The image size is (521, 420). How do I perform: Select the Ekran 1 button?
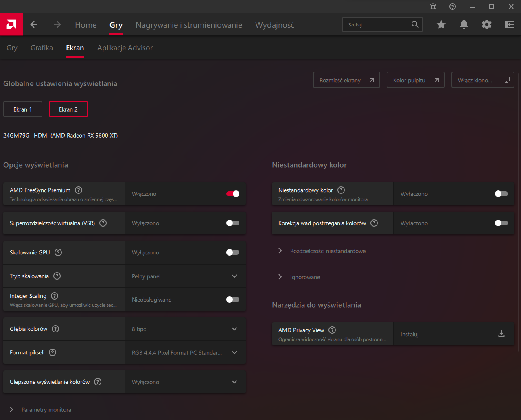23,109
